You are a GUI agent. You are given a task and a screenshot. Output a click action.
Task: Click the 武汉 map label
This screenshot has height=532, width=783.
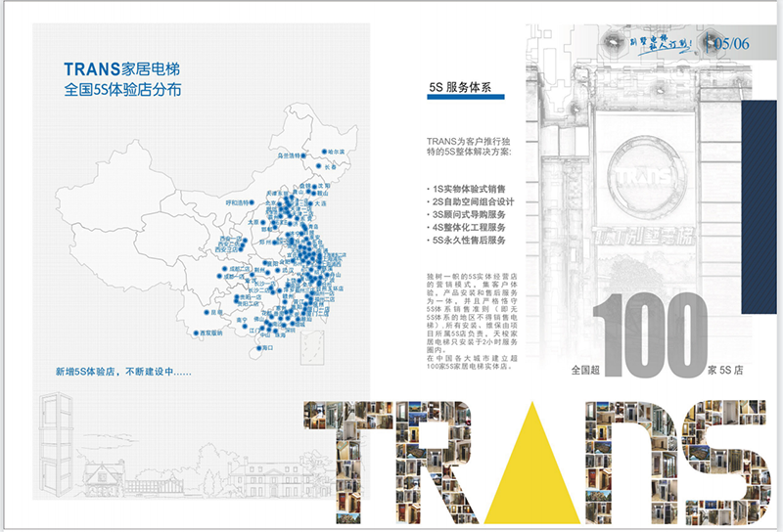click(x=288, y=270)
